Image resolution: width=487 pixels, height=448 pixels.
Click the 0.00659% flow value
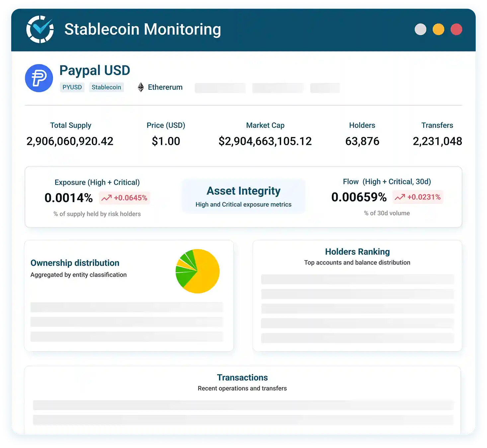tap(359, 197)
